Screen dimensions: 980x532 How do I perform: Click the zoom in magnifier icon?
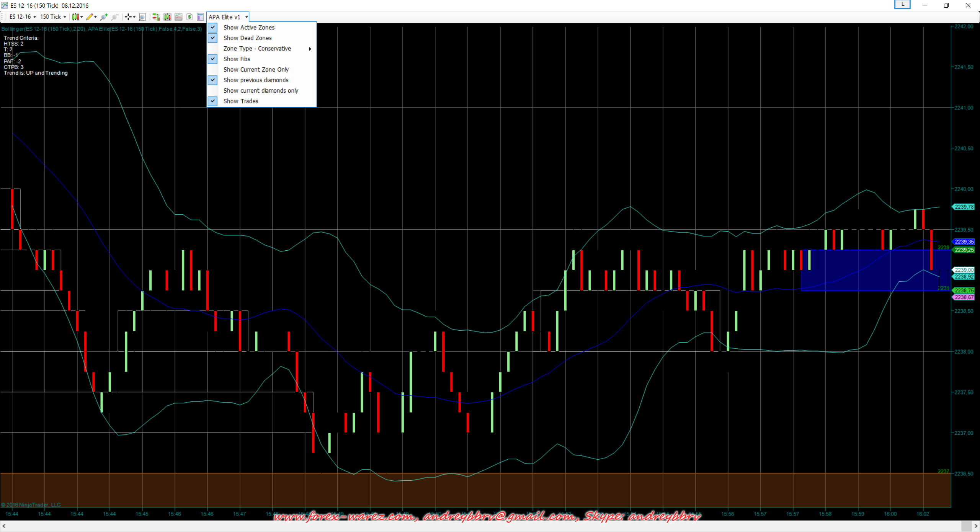click(104, 17)
